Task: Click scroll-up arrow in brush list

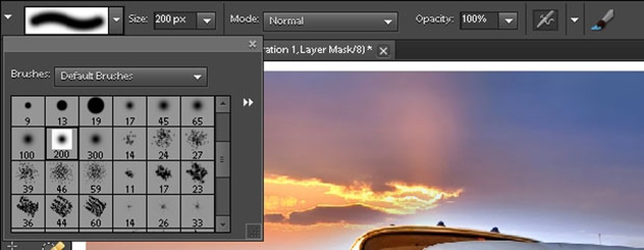Action: coord(223,104)
